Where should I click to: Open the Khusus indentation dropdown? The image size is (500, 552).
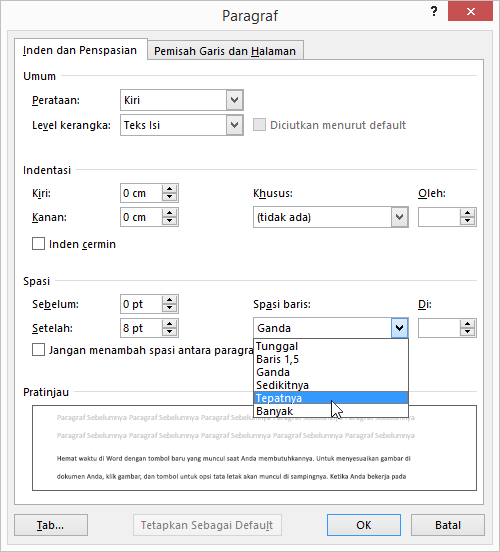pyautogui.click(x=330, y=217)
